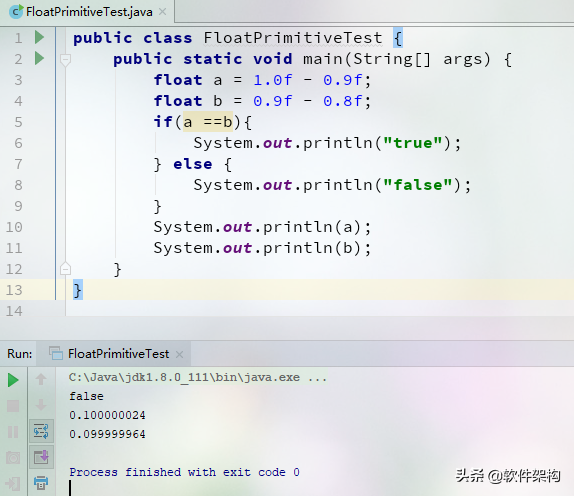Click the up arrow for previous stack trace
The image size is (574, 496).
click(41, 379)
